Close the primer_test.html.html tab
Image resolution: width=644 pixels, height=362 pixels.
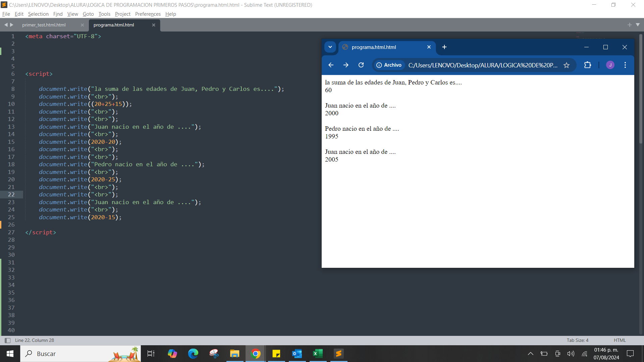click(82, 25)
